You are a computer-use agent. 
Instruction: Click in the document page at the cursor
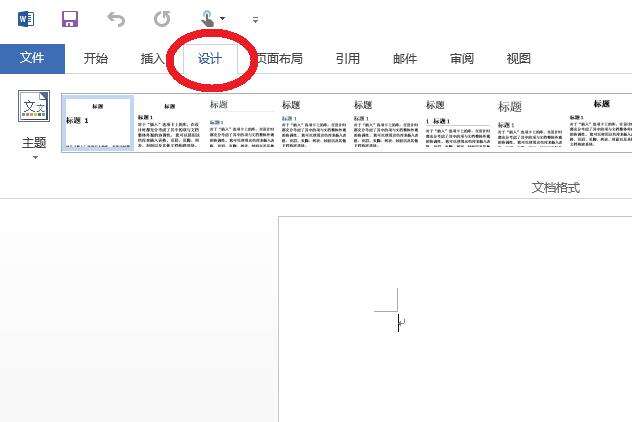[399, 323]
